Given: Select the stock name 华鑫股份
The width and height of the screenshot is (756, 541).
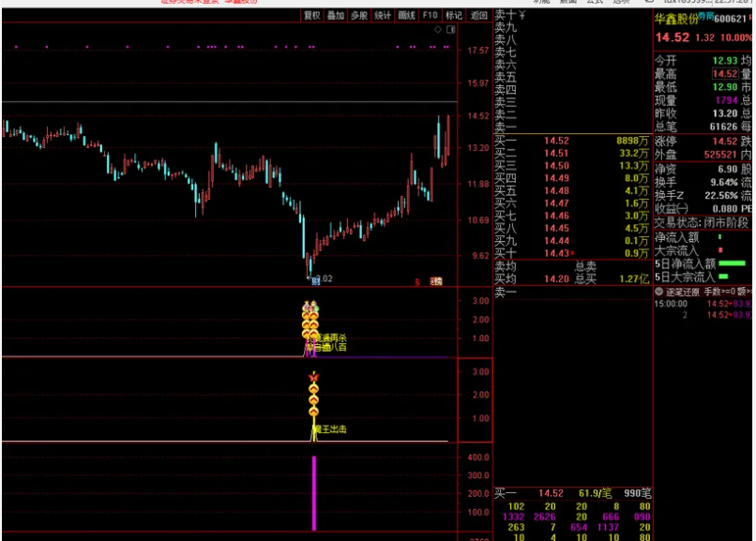Looking at the screenshot, I should pos(676,20).
